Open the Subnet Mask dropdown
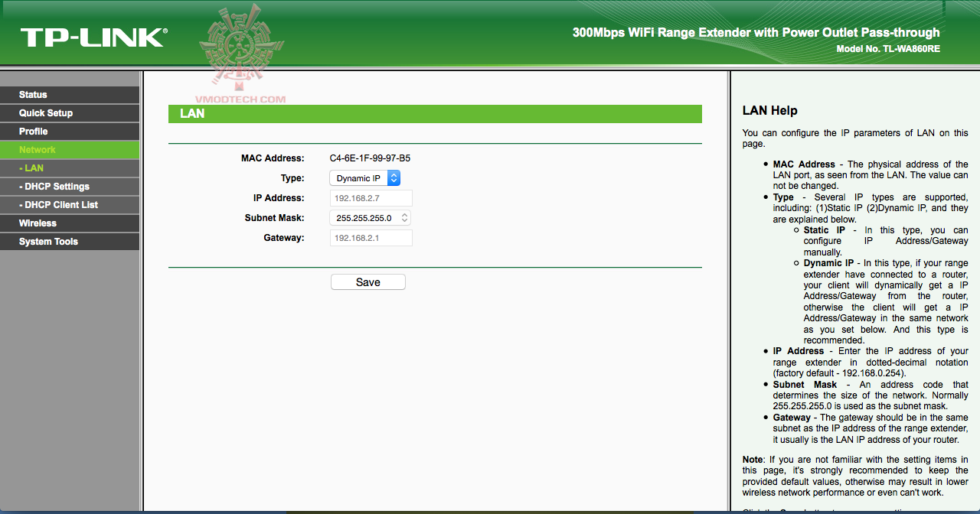 coord(371,218)
